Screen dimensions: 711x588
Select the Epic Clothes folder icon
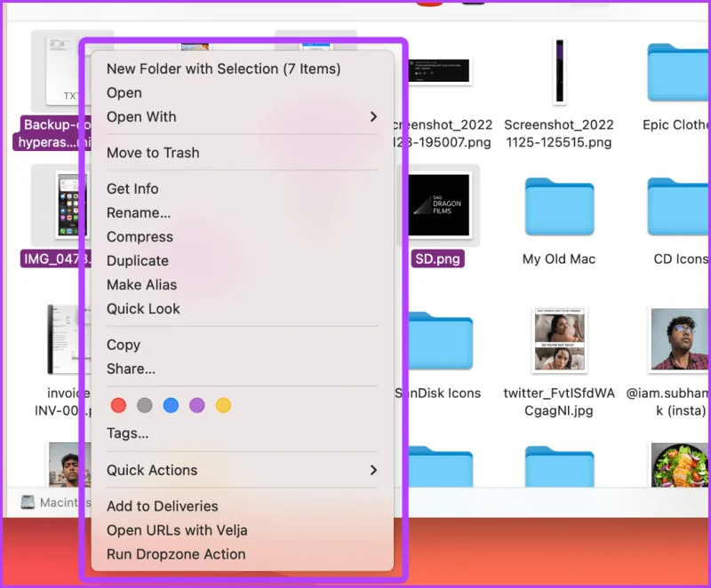[x=679, y=73]
